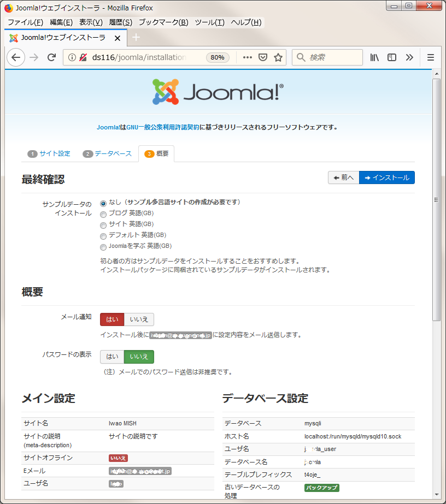This screenshot has width=446, height=504.
Task: Set メール通知 to はい
Action: coord(112,319)
